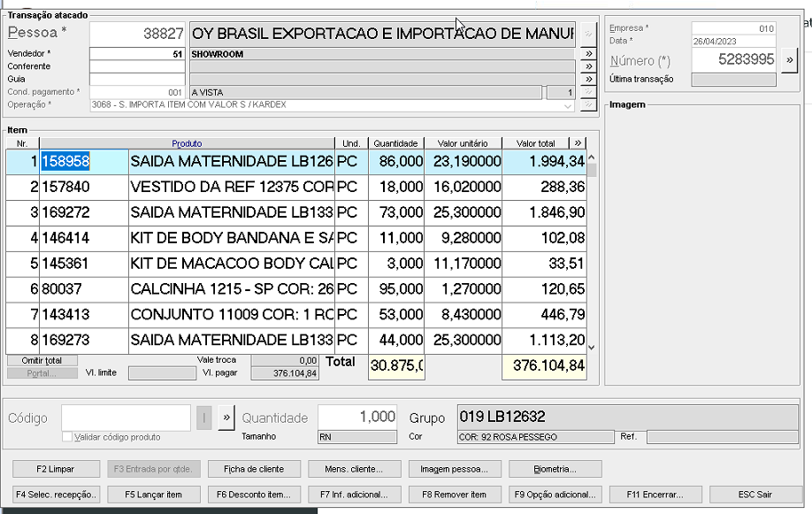
Task: Click the lookup arrow on the Conferente row
Action: pyautogui.click(x=587, y=66)
